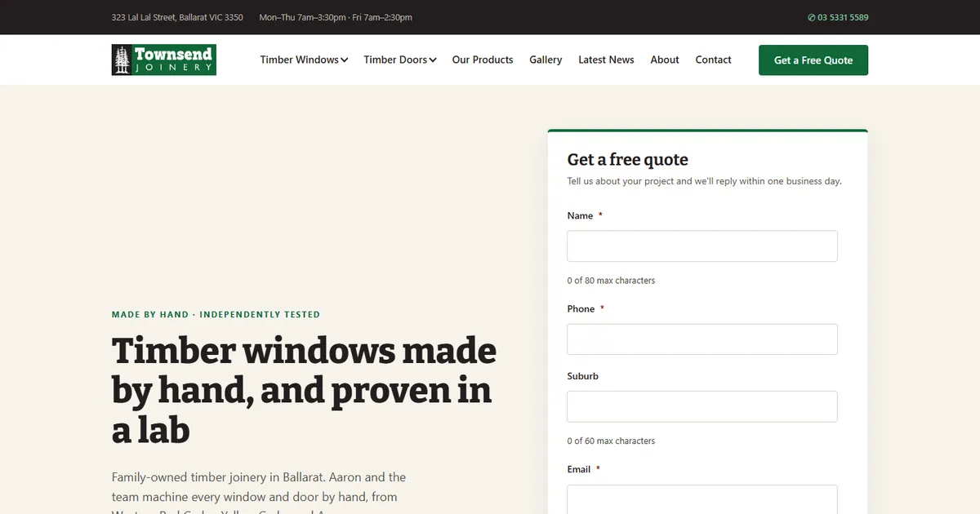Click the 'Timber windows made by hand' headline
This screenshot has height=514, width=980.
pos(304,391)
